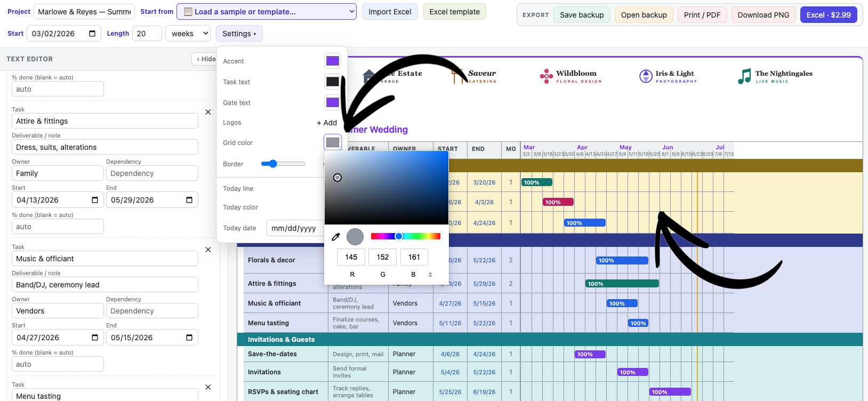The height and width of the screenshot is (401, 868).
Task: Click the Project name field
Action: 84,12
